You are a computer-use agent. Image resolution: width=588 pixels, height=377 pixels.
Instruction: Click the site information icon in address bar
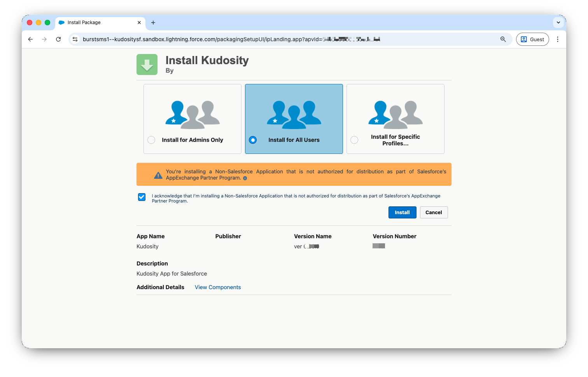(x=75, y=39)
